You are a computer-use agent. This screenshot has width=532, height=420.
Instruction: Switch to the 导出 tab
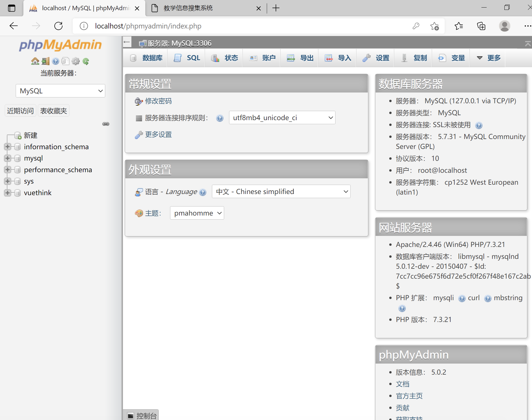click(300, 58)
